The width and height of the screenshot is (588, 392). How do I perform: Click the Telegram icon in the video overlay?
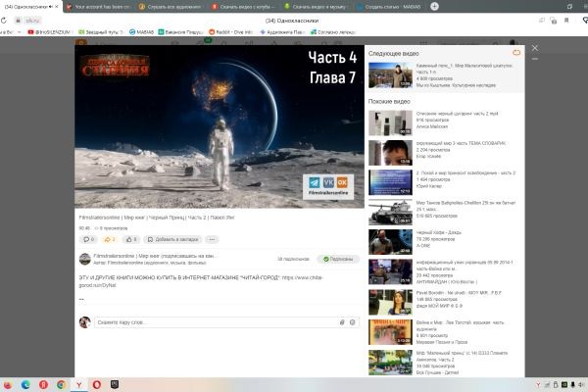click(315, 182)
